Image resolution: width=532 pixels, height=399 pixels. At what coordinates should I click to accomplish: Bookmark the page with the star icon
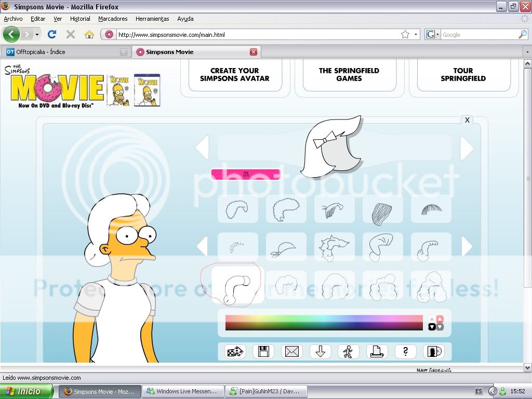(405, 34)
